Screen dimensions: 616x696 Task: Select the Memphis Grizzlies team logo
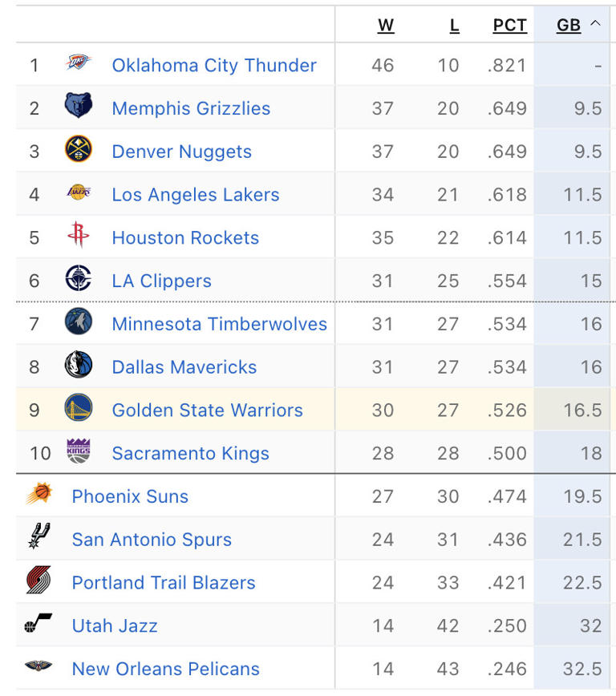(79, 108)
